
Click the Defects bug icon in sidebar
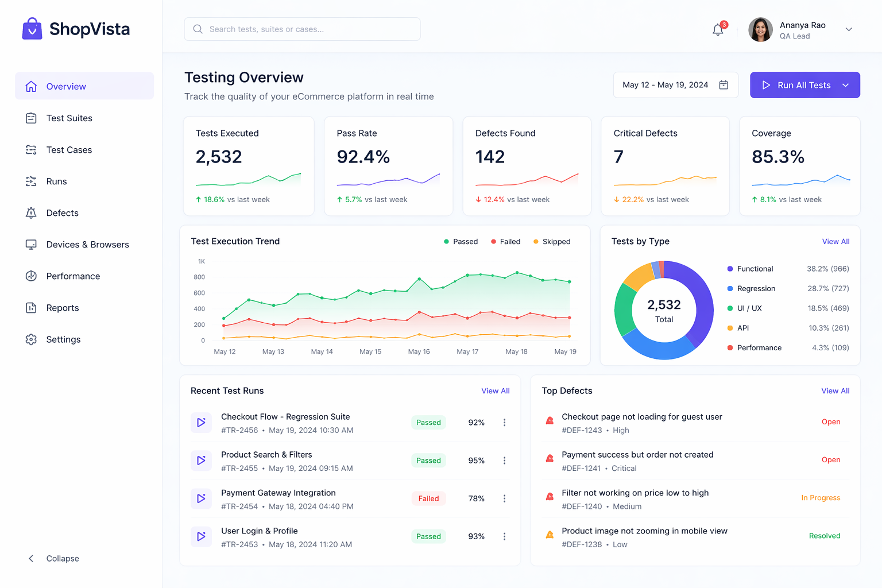point(31,213)
